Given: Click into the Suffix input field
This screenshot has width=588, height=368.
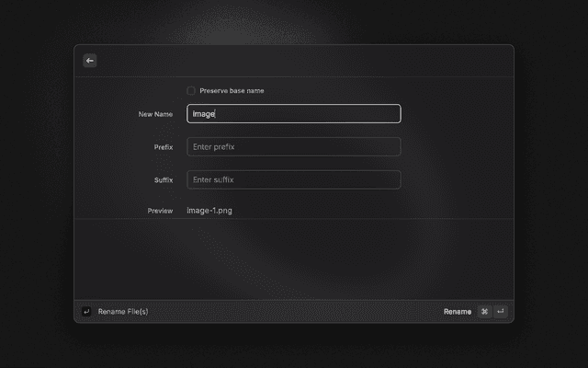Looking at the screenshot, I should pos(294,179).
